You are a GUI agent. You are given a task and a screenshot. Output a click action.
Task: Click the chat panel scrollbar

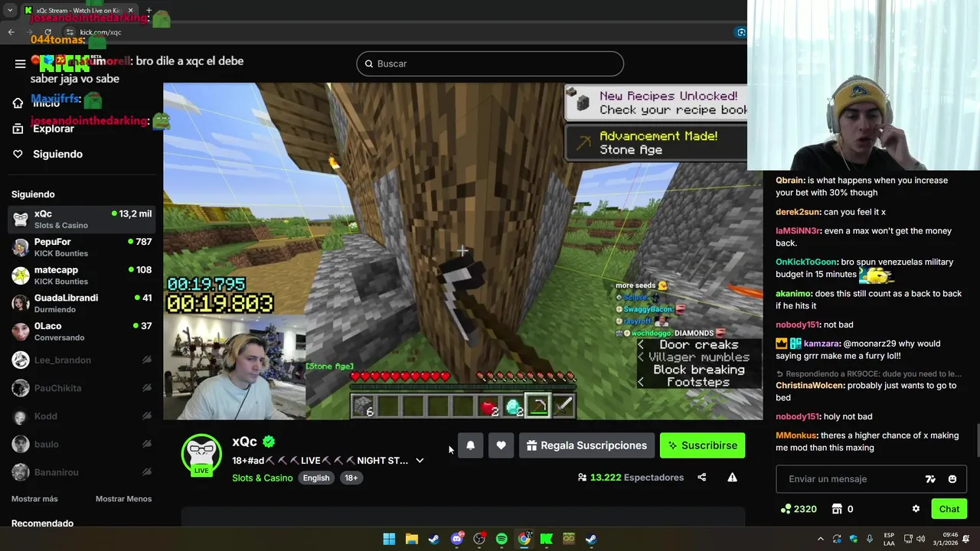point(977,440)
